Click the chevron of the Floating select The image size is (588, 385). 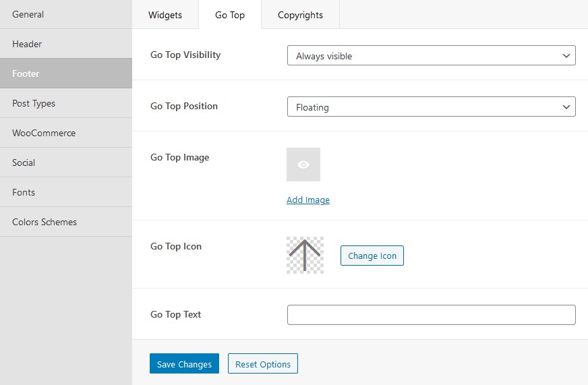click(x=566, y=107)
